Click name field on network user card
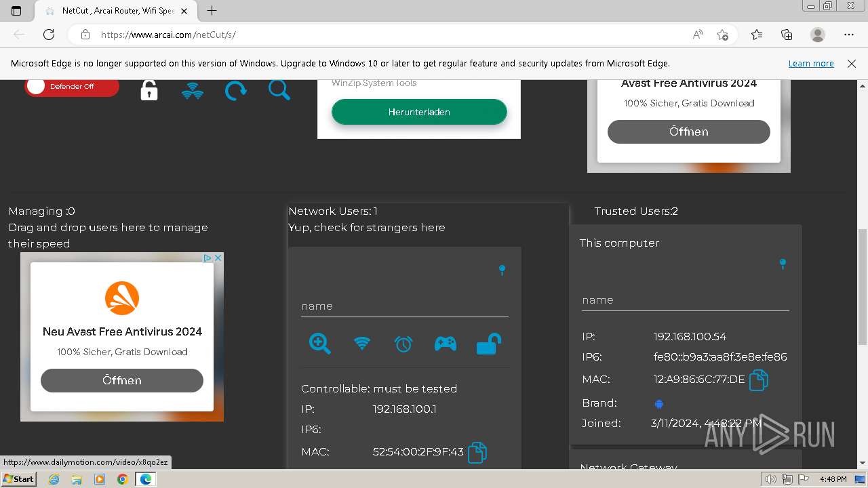The height and width of the screenshot is (488, 868). (x=405, y=306)
